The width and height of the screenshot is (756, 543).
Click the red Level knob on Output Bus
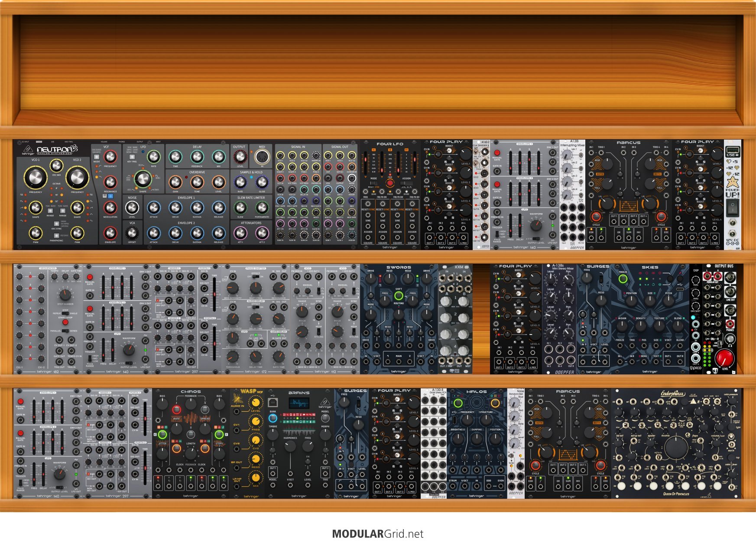tap(724, 358)
